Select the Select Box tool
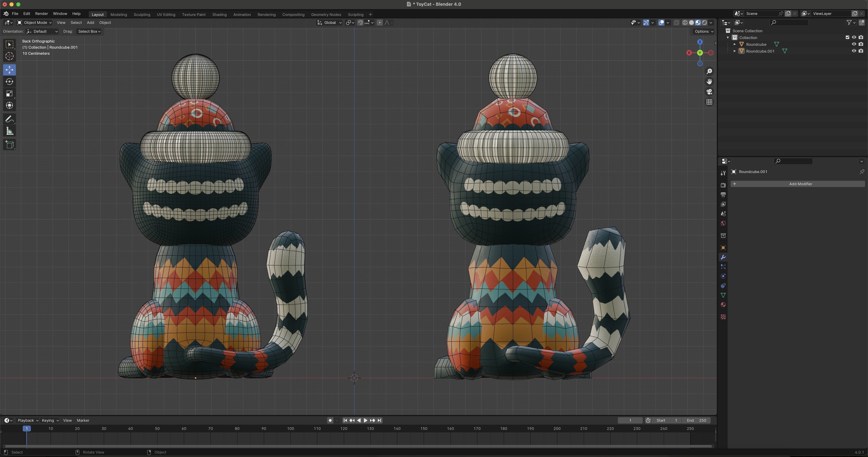The width and height of the screenshot is (868, 457). coord(9,44)
